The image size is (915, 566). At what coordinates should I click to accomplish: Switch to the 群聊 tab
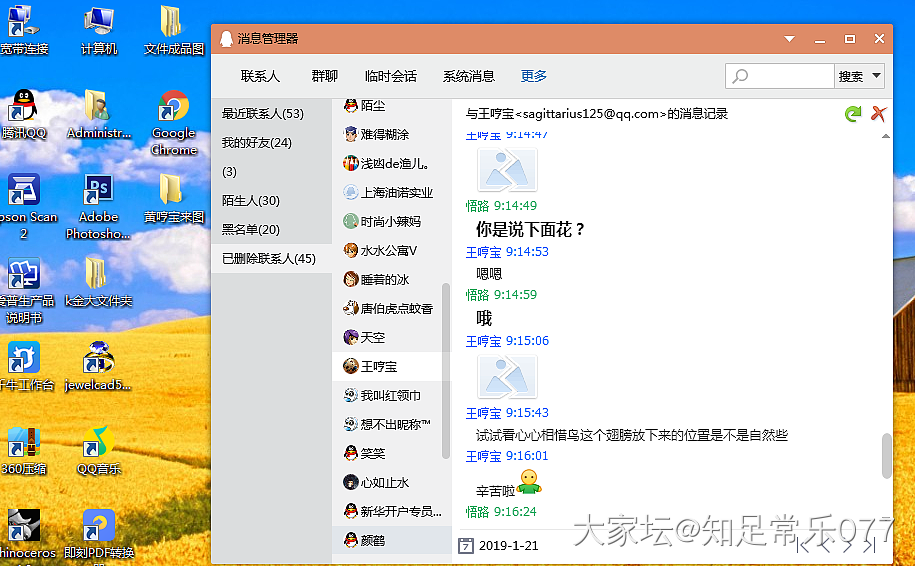coord(325,76)
